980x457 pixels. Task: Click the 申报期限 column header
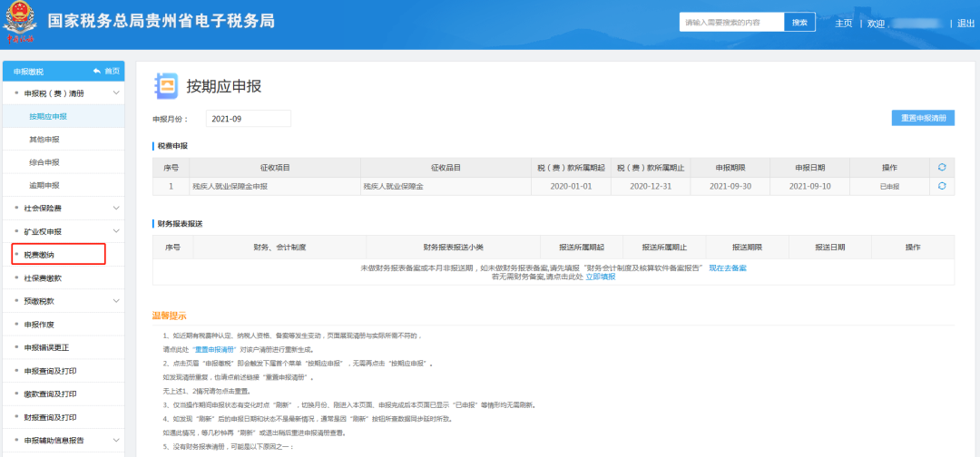click(x=730, y=168)
